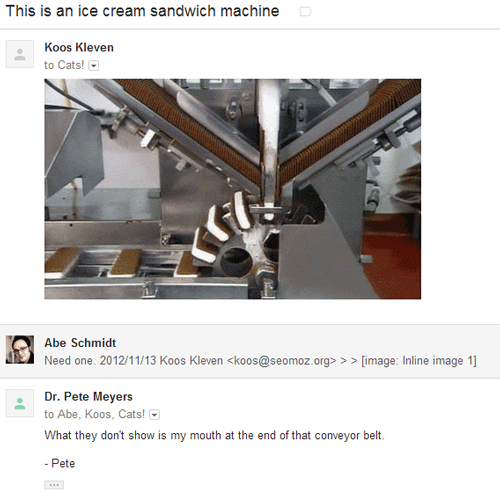The image size is (500, 496).
Task: Expand Abe Schmidt's collapsed message
Action: point(250,351)
